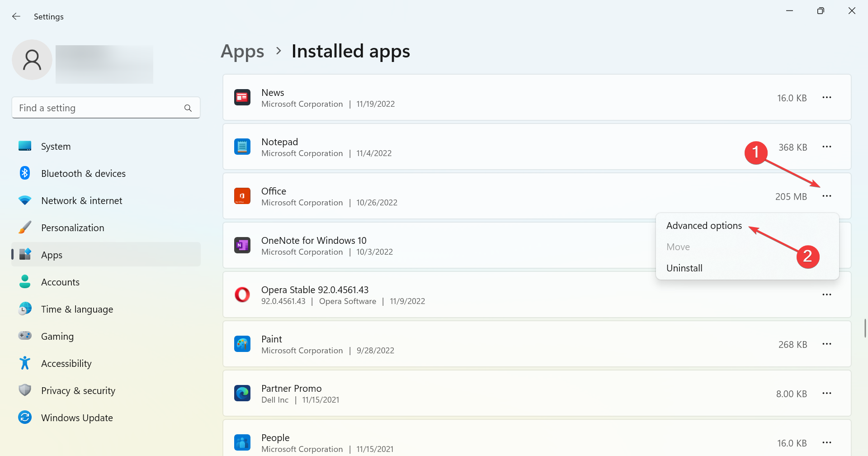868x456 pixels.
Task: Click the Accounts person icon
Action: click(25, 281)
